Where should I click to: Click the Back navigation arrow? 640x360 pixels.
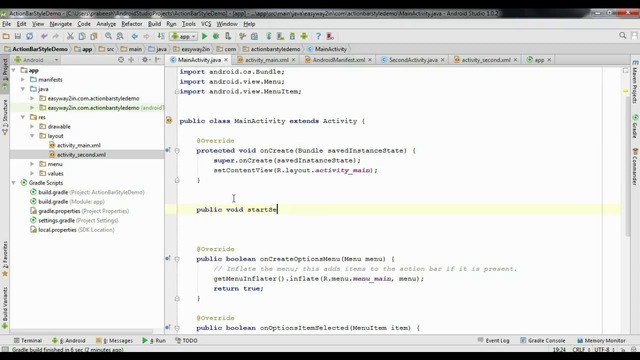point(134,36)
